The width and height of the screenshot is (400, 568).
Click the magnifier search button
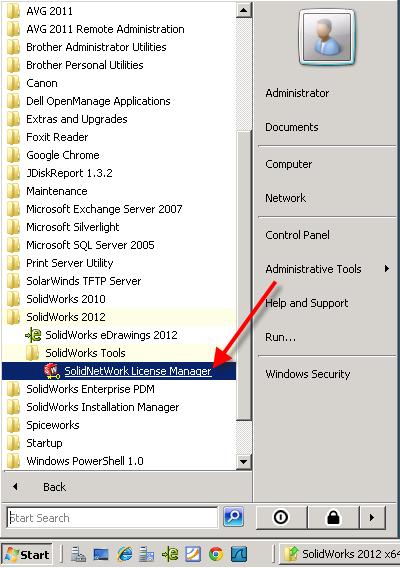click(x=233, y=517)
